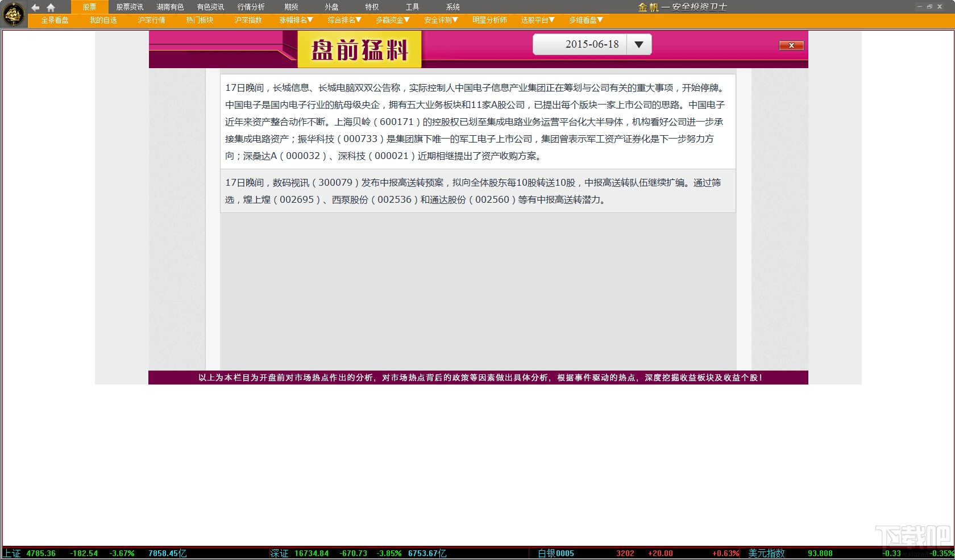The width and height of the screenshot is (955, 560).
Task: Open 沪深指数 indices
Action: [248, 20]
